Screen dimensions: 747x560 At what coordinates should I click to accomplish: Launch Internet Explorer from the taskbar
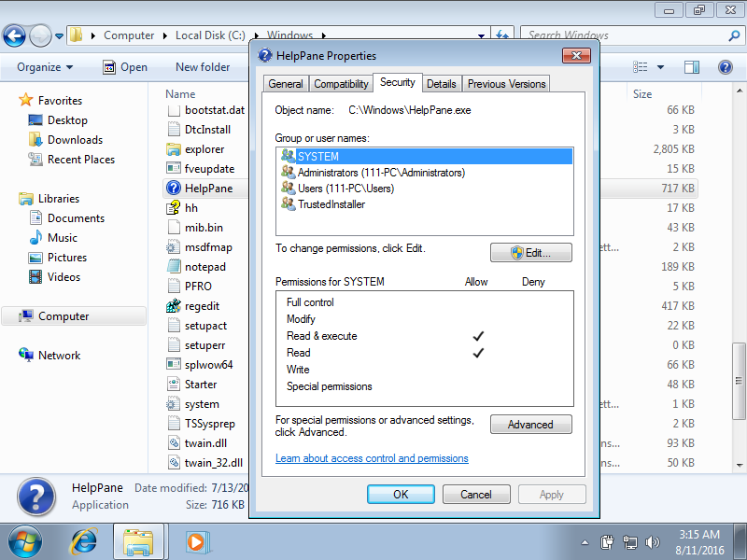86,540
